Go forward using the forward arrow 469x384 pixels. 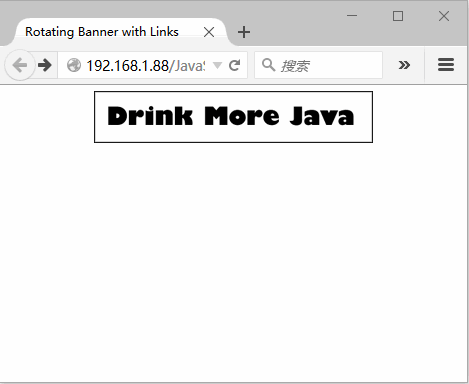coord(45,65)
